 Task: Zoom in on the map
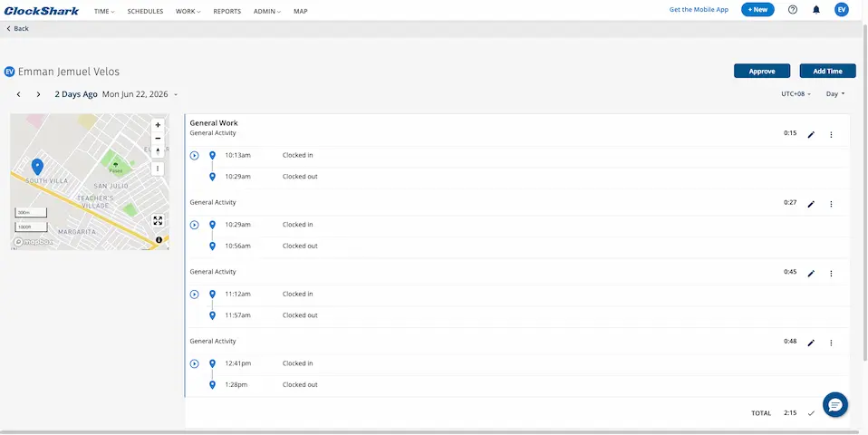[158, 125]
